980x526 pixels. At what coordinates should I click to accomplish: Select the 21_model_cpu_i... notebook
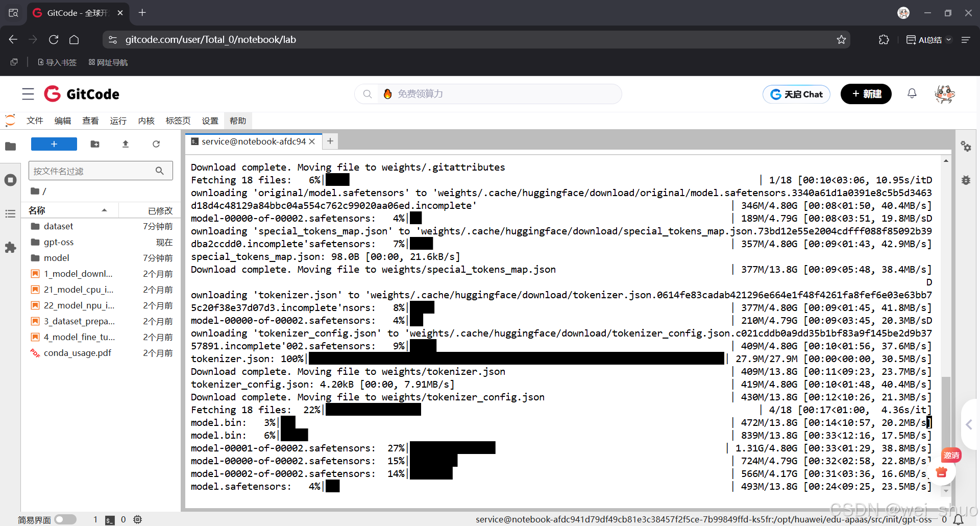[x=101, y=290]
